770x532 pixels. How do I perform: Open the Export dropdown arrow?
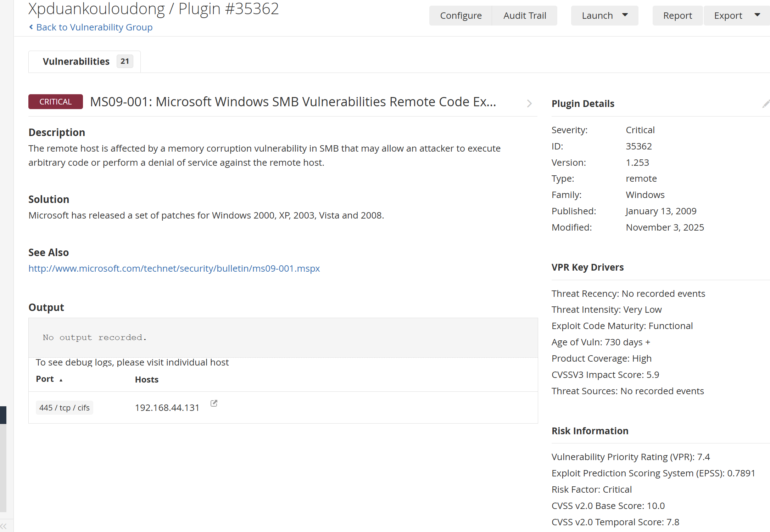(x=757, y=15)
